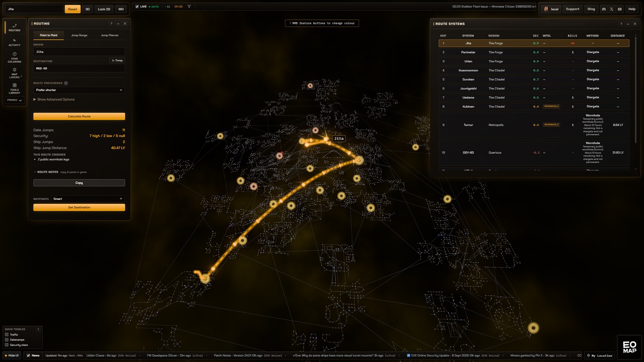Screen dimensions: 644x362
Task: Open the Star Coloring panel
Action: click(x=14, y=58)
